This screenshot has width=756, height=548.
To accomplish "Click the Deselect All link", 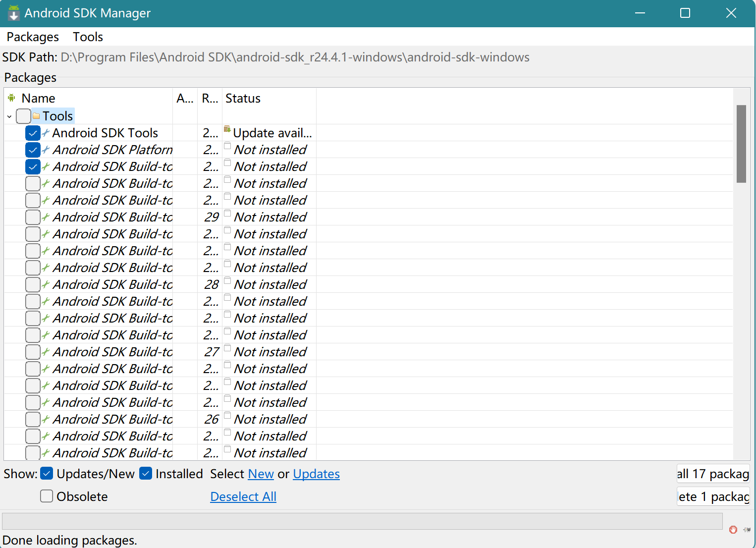I will point(243,496).
